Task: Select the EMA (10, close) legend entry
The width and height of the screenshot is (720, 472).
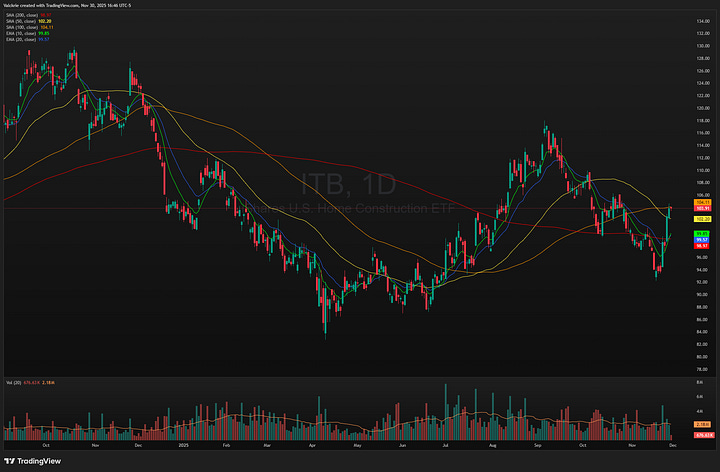Action: (x=28, y=33)
